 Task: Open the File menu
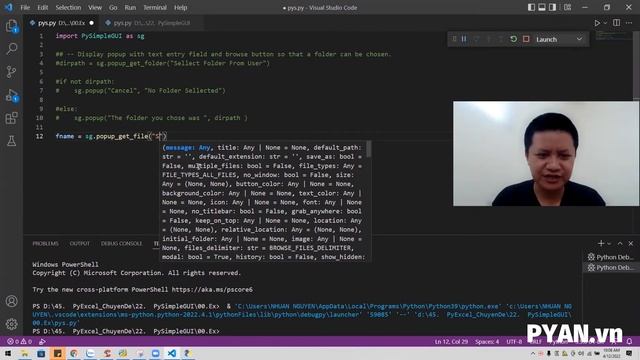pos(25,7)
